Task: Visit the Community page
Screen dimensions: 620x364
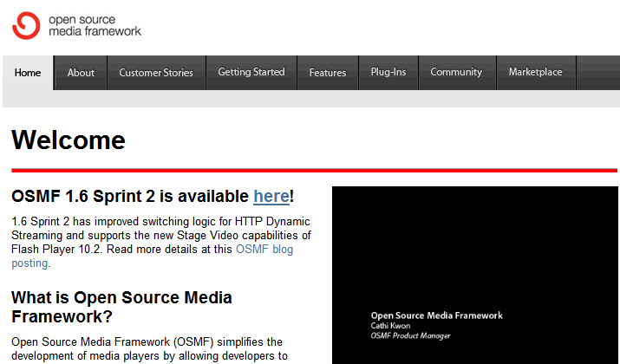Action: (456, 72)
